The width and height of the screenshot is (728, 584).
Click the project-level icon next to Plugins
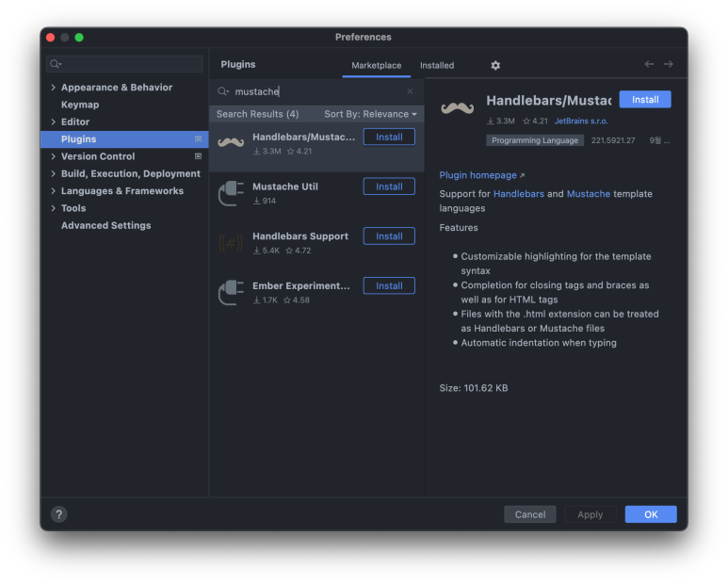point(199,139)
